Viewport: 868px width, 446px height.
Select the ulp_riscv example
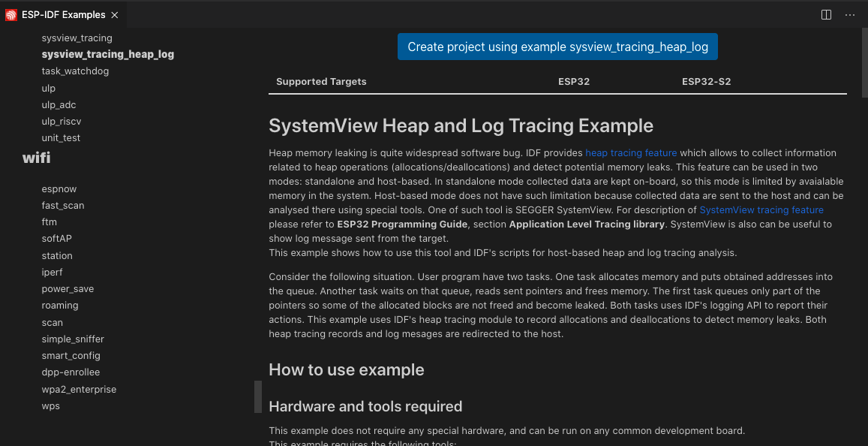60,121
